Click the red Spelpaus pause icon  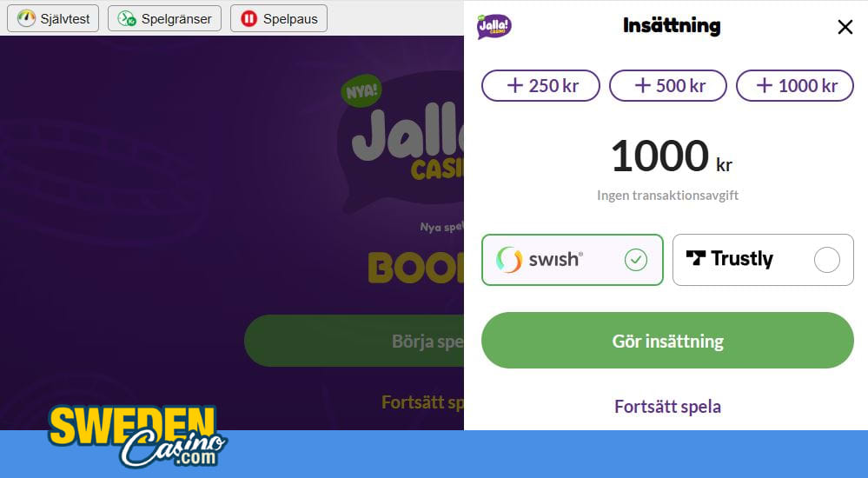point(249,18)
